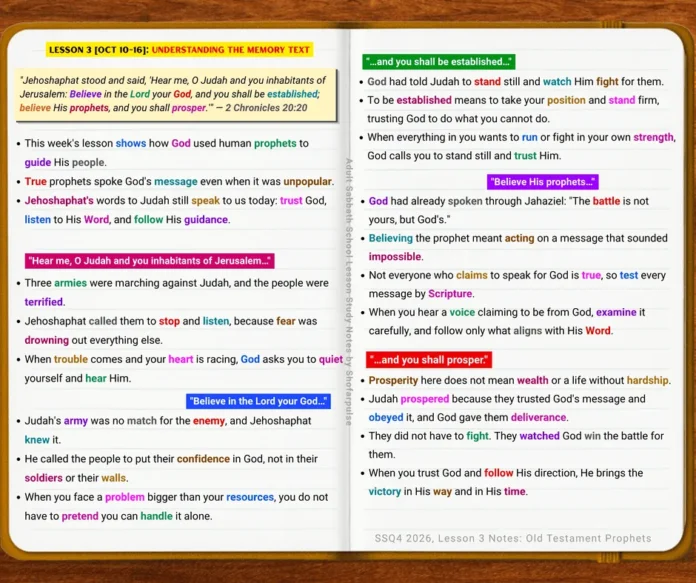The image size is (696, 583).
Task: Select the green word 'handle'
Action: click(156, 516)
